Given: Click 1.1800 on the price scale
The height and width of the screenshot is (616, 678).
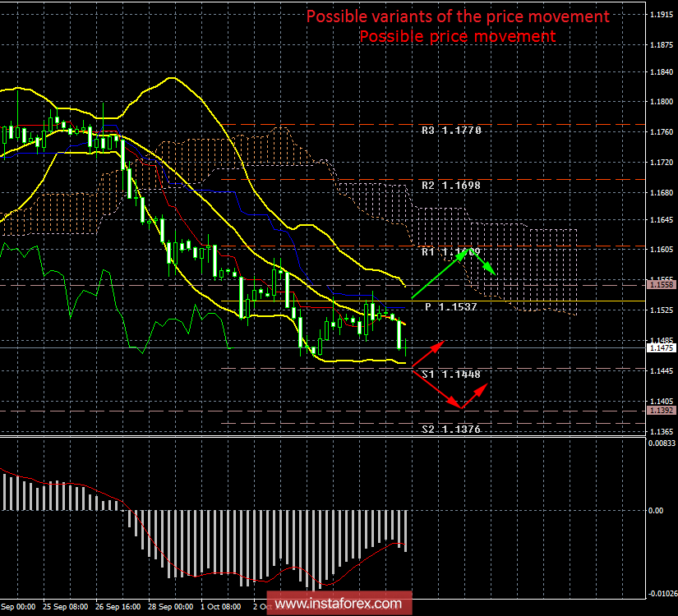Looking at the screenshot, I should pos(662,102).
